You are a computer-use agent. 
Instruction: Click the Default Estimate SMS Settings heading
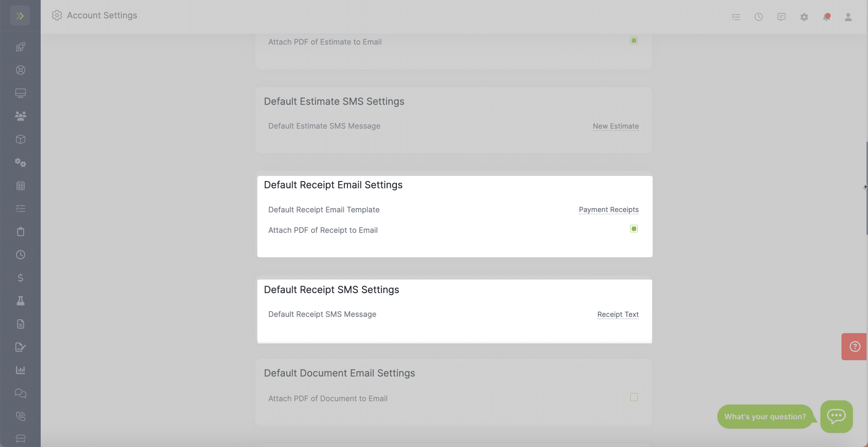click(334, 101)
